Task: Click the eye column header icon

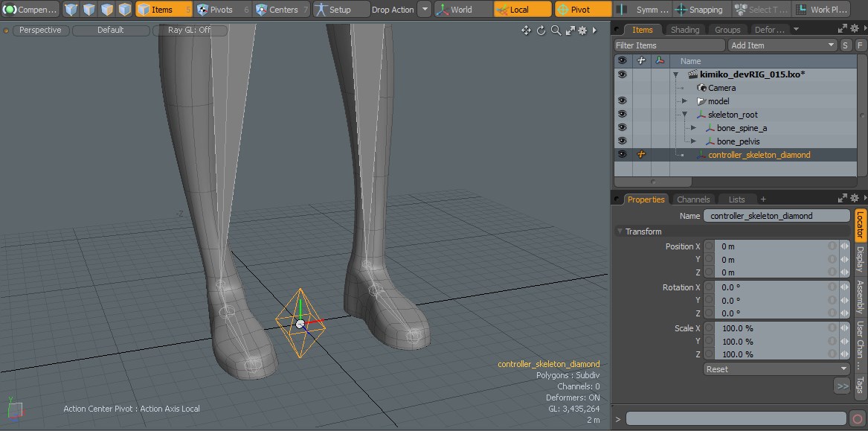Action: tap(623, 60)
